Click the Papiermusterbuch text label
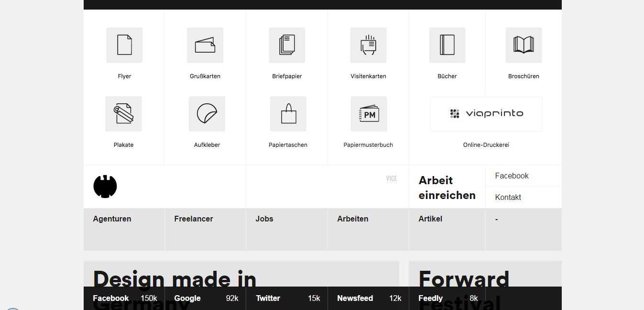Image resolution: width=644 pixels, height=310 pixels. tap(368, 145)
